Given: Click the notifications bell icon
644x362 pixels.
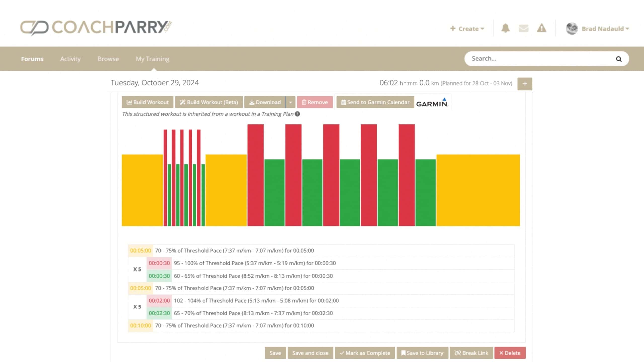Looking at the screenshot, I should click(505, 28).
